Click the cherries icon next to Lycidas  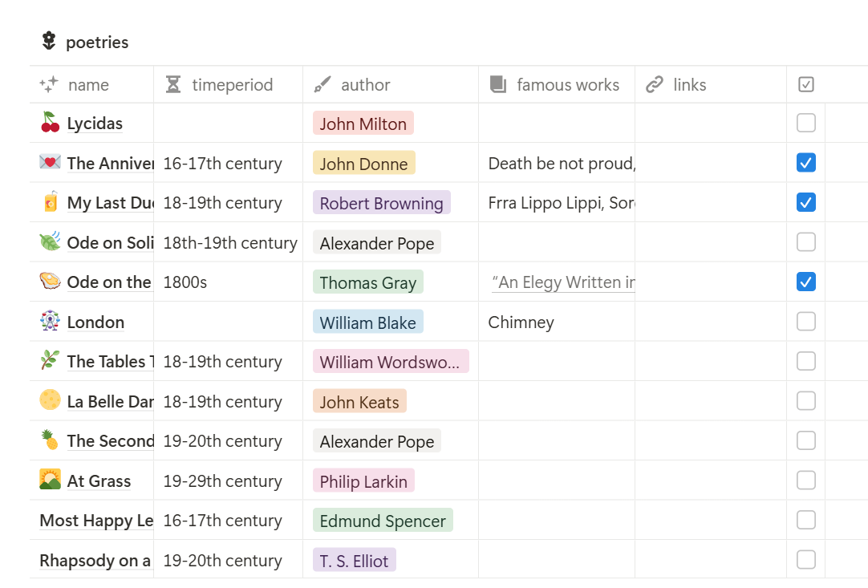click(50, 123)
